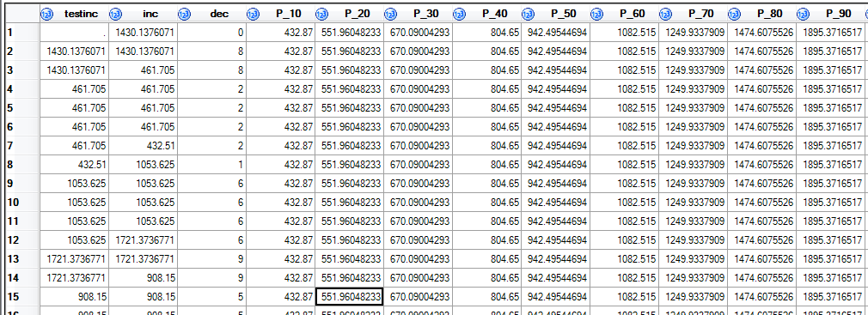868x315 pixels.
Task: Select the P_40 column header
Action: pyautogui.click(x=487, y=13)
